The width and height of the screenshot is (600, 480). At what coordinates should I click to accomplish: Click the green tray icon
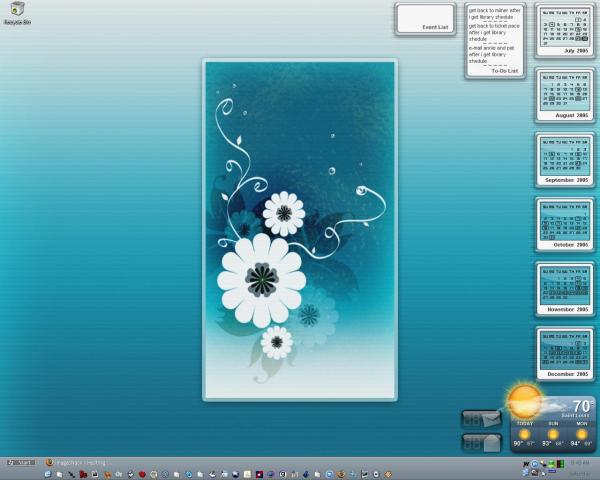coord(551,464)
